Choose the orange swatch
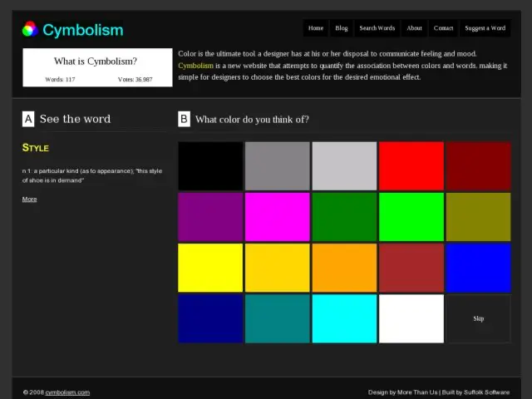The height and width of the screenshot is (399, 532). [344, 268]
